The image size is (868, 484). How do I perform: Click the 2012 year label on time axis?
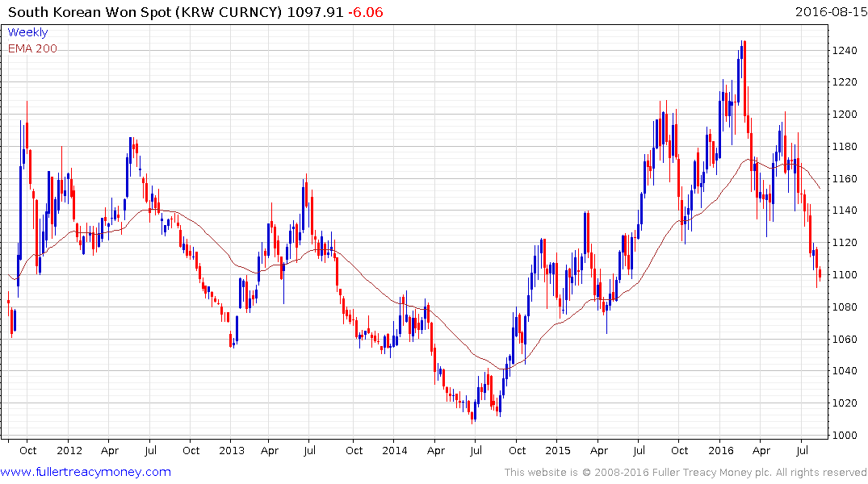click(69, 450)
